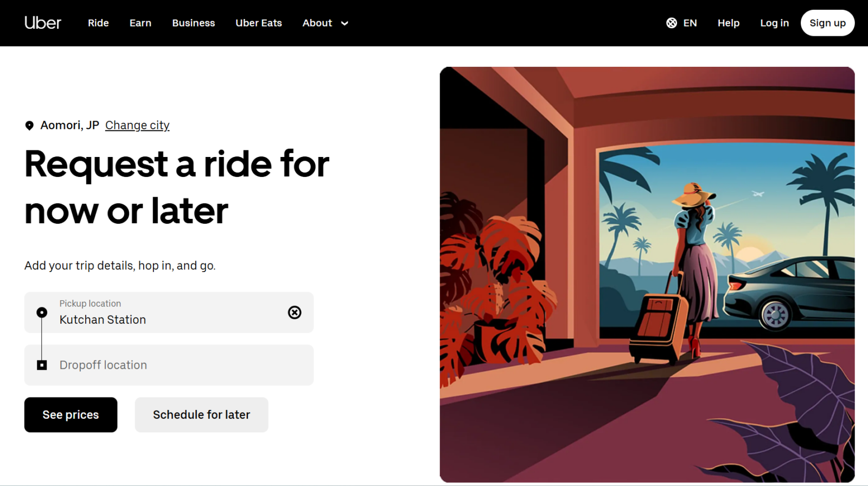Image resolution: width=868 pixels, height=486 pixels.
Task: Open the EN language selector
Action: click(x=690, y=23)
